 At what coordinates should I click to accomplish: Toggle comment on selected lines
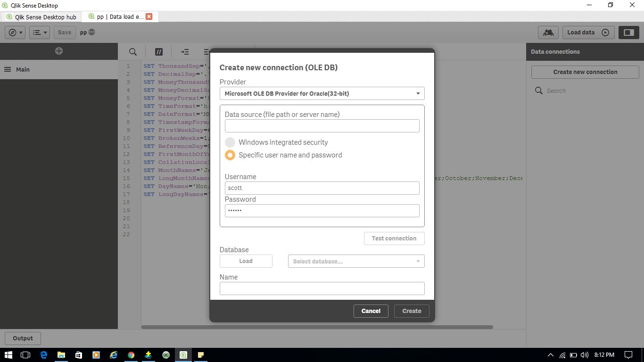159,52
